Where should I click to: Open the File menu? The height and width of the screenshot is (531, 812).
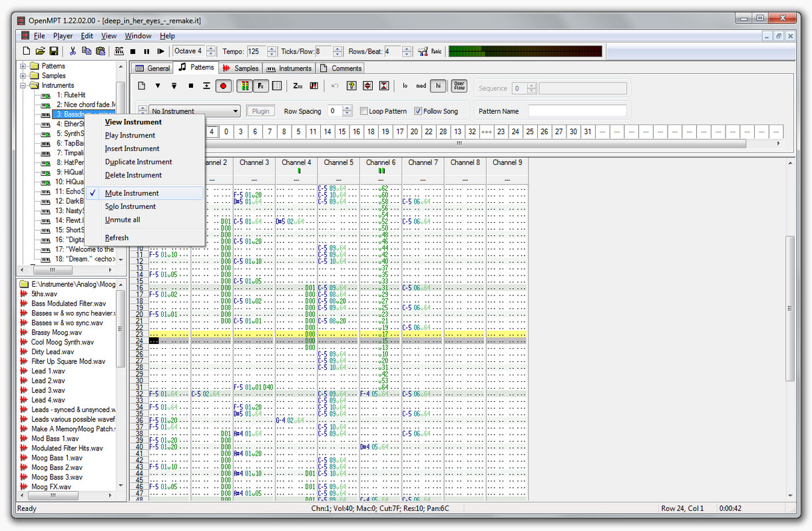pyautogui.click(x=39, y=36)
